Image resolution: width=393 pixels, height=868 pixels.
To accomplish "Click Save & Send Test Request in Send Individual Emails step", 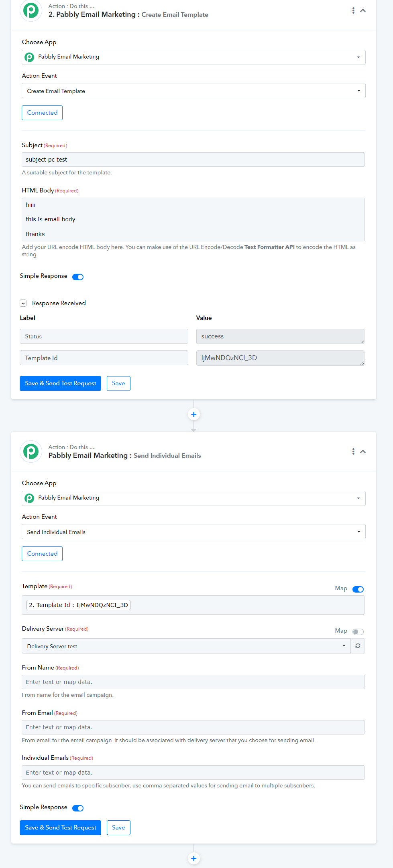I will [60, 828].
